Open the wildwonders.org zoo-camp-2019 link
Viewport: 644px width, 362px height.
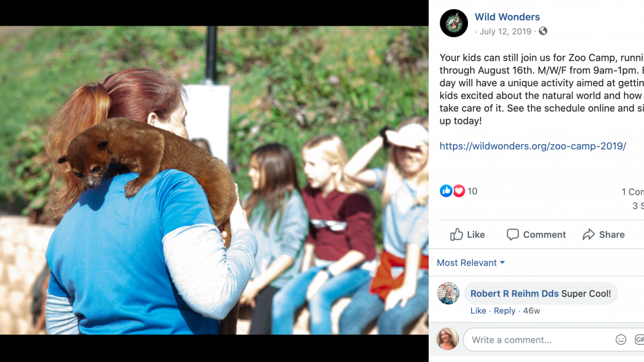point(533,146)
